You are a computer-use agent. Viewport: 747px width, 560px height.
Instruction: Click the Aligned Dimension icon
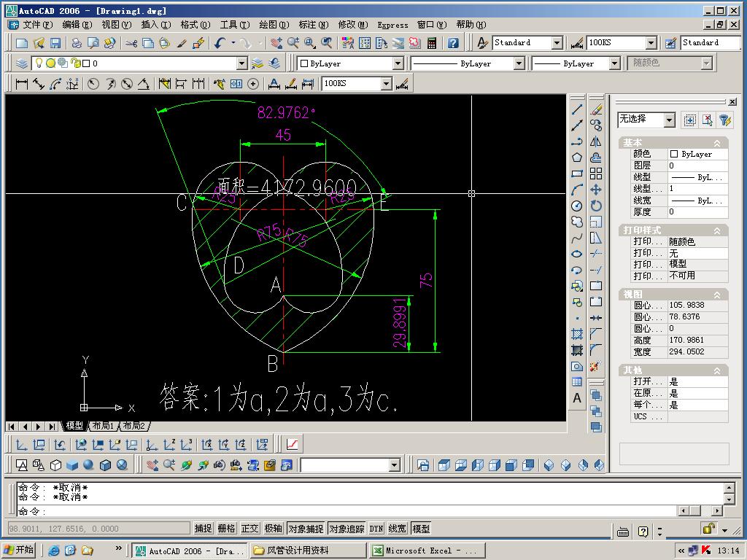(39, 84)
